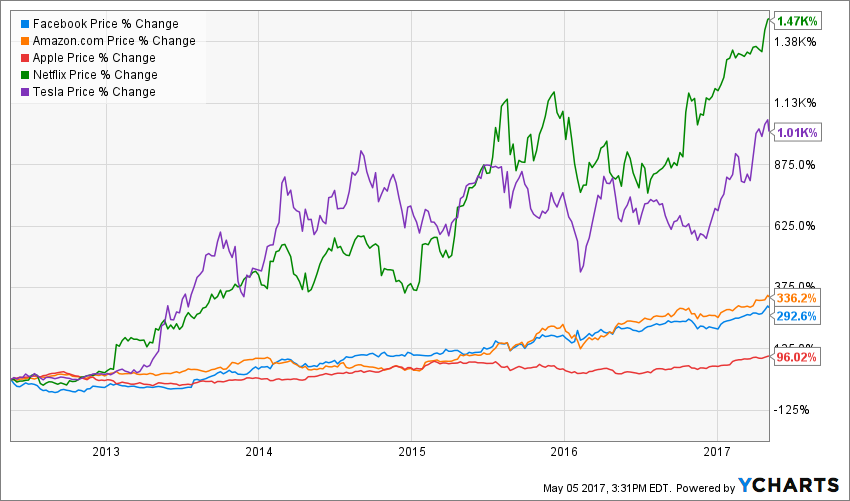Click the 2017 x-axis year label
The image size is (850, 501).
coord(718,451)
